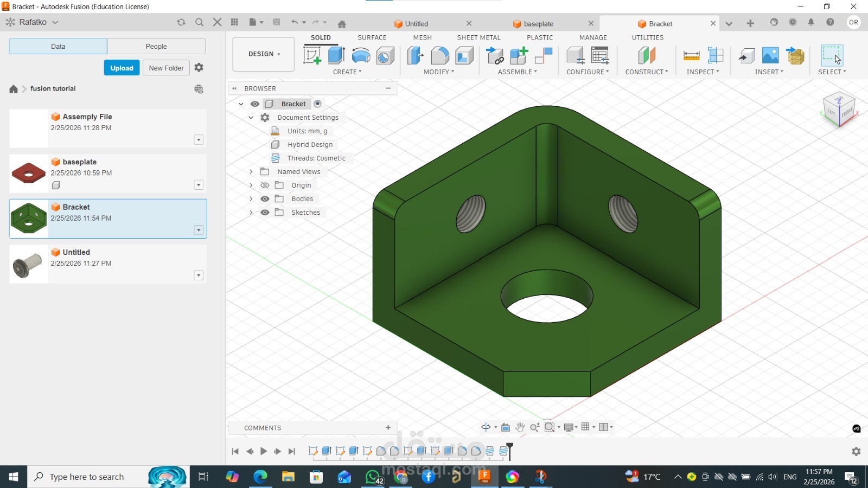Switch to the People tab
868x488 pixels.
pos(156,47)
